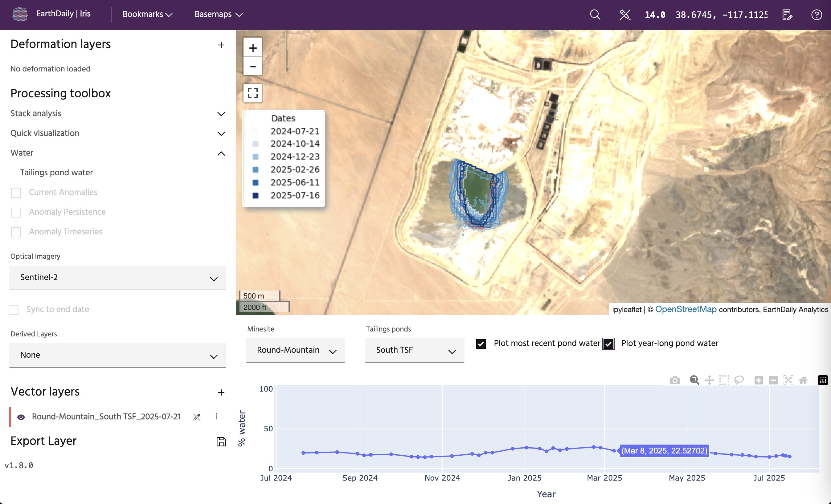Open the help question mark icon
Viewport: 831px width, 504px height.
(816, 14)
